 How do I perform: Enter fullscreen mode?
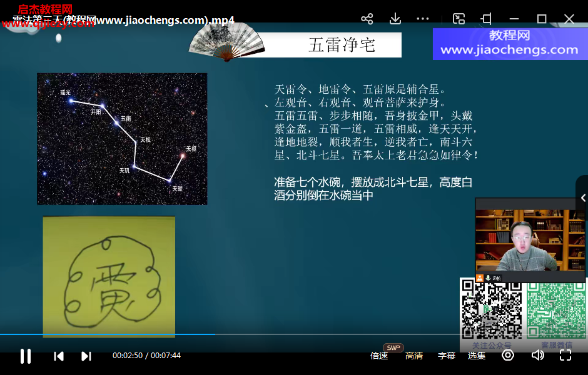coord(565,355)
